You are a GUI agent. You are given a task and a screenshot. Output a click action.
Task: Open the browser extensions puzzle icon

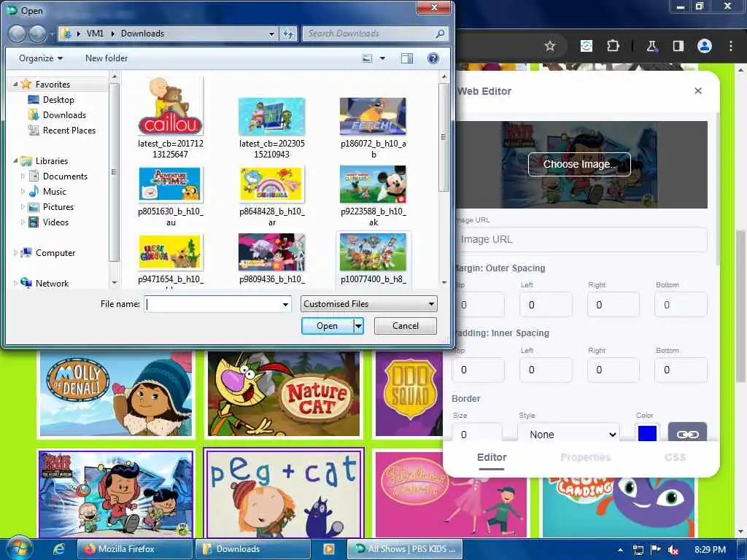pyautogui.click(x=613, y=46)
